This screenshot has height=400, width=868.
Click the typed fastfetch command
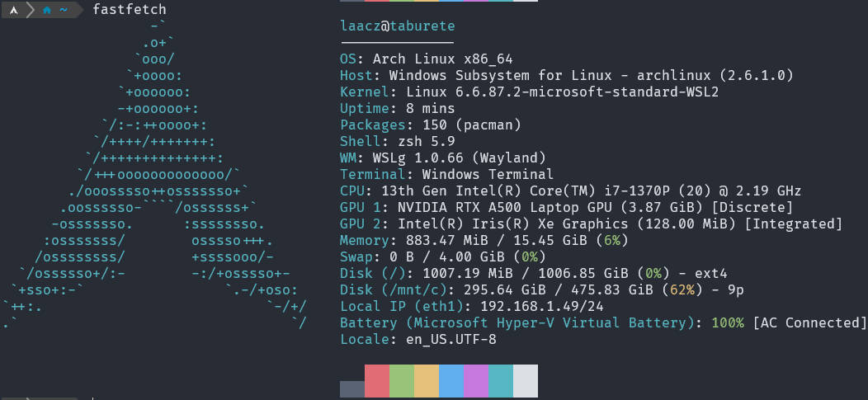pyautogui.click(x=130, y=10)
